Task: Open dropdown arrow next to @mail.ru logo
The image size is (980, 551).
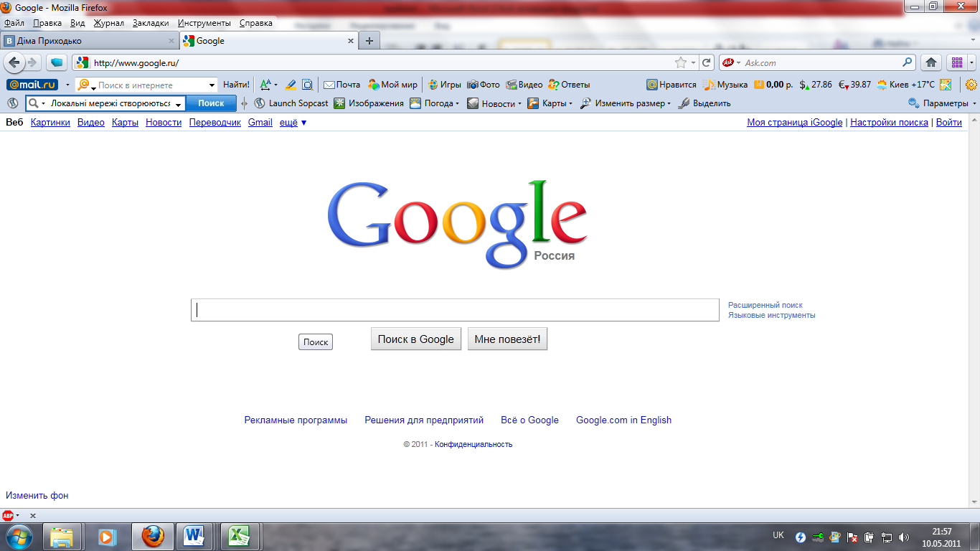Action: click(67, 85)
